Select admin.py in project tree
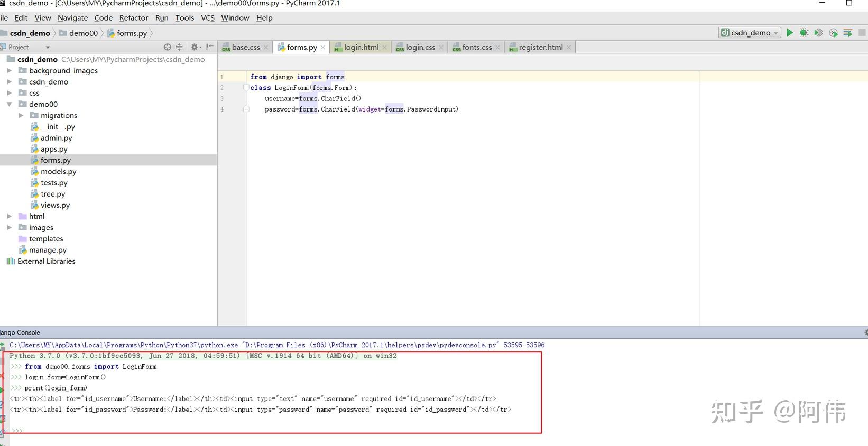Viewport: 868px width, 446px height. pos(51,138)
